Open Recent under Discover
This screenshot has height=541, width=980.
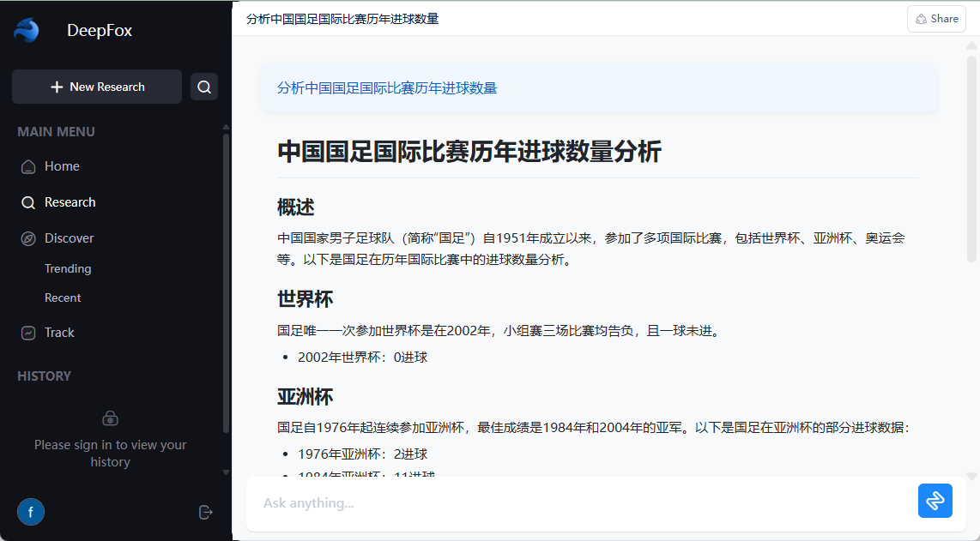point(62,298)
